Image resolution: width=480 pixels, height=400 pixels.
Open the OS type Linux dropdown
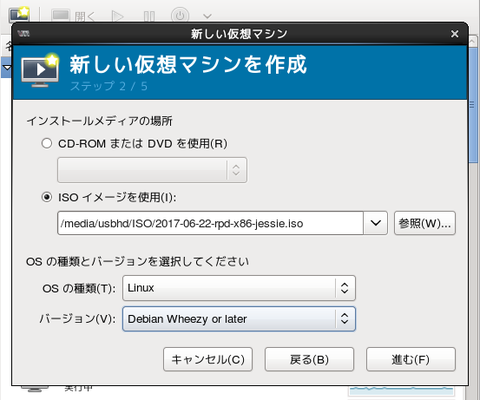pyautogui.click(x=239, y=288)
